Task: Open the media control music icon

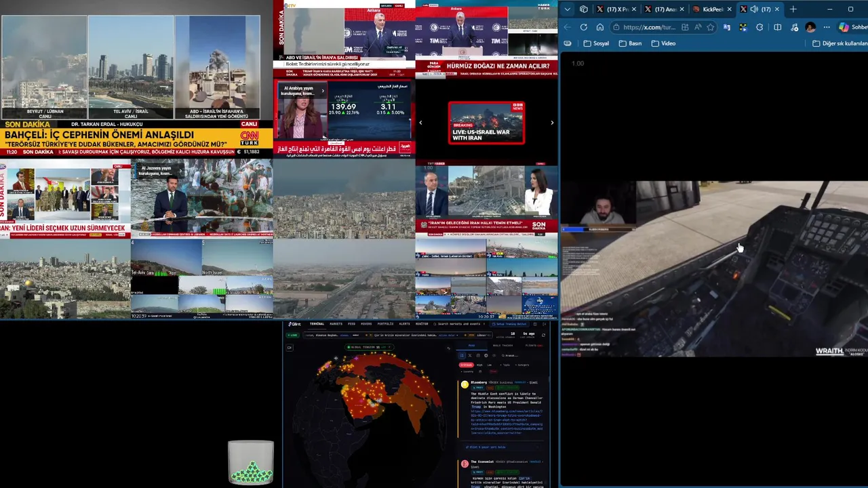Action: [794, 27]
